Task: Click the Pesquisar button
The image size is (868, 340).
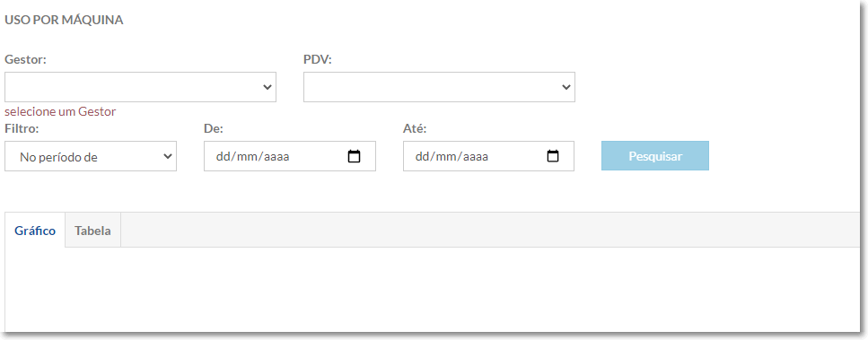Action: [655, 156]
